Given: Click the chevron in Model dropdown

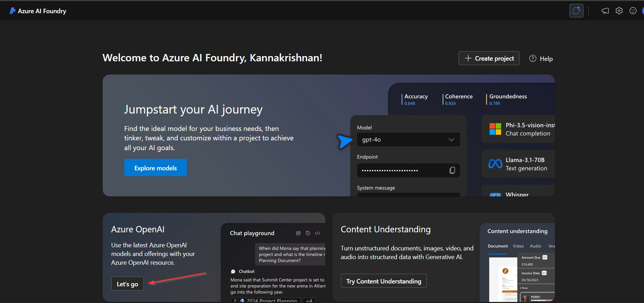Looking at the screenshot, I should pos(451,140).
